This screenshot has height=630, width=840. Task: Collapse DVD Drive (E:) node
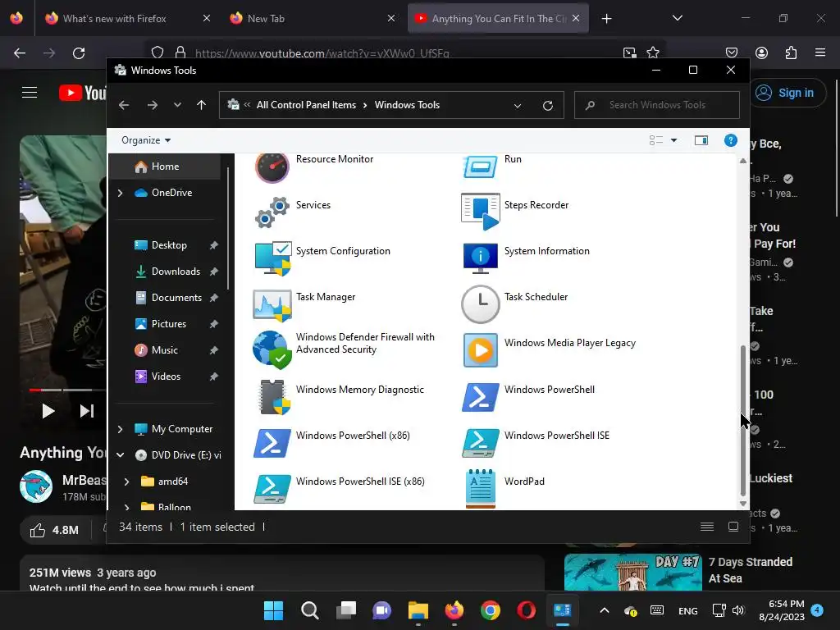click(x=121, y=455)
